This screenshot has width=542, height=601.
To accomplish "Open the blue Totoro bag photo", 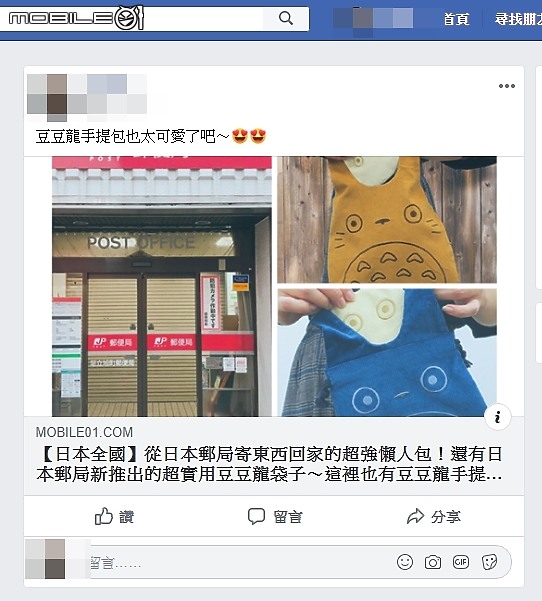I will (x=387, y=353).
